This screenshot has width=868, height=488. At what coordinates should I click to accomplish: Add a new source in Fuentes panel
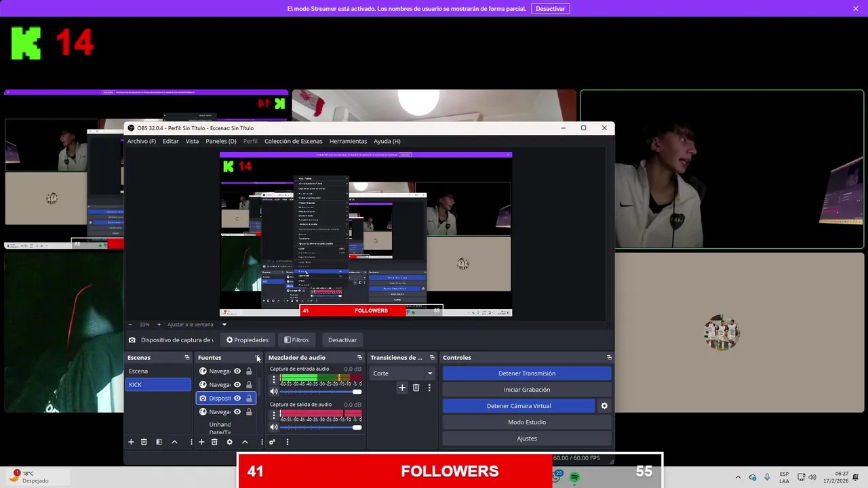201,442
